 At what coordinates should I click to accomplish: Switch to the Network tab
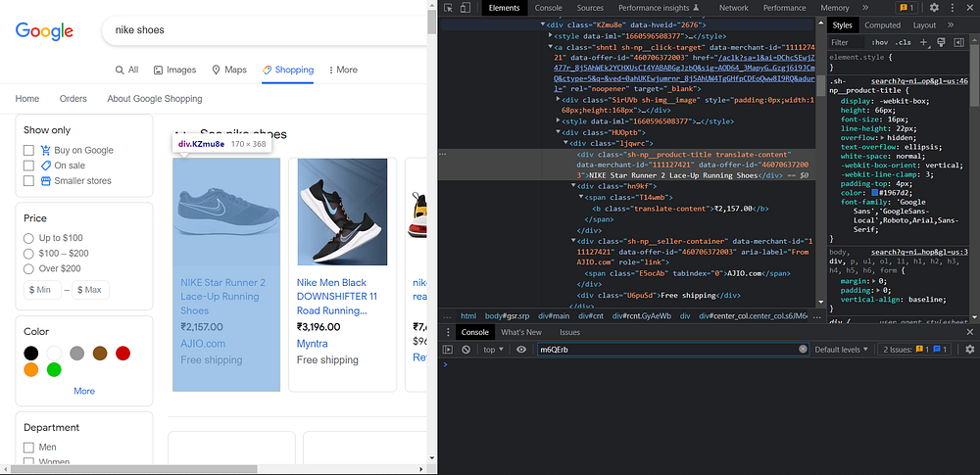[733, 8]
